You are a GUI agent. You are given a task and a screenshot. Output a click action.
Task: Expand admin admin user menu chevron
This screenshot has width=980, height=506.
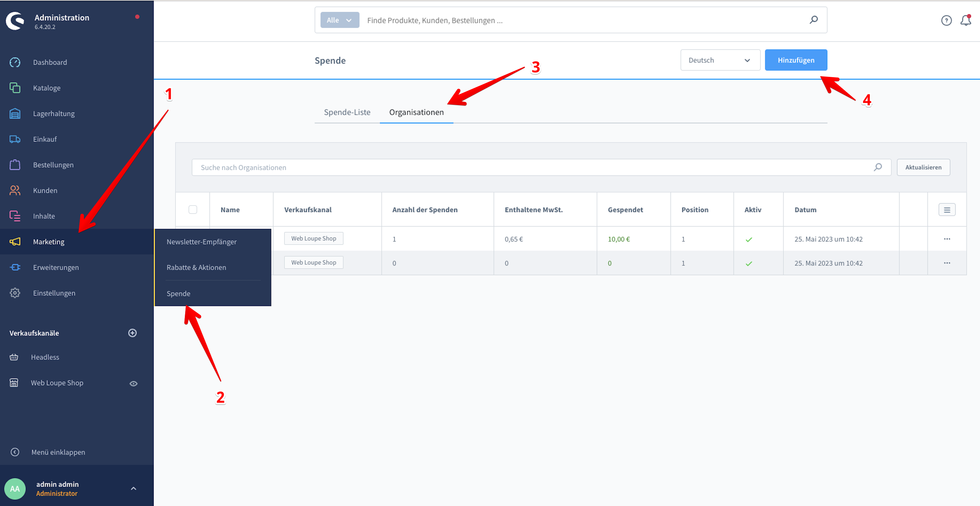coord(133,489)
